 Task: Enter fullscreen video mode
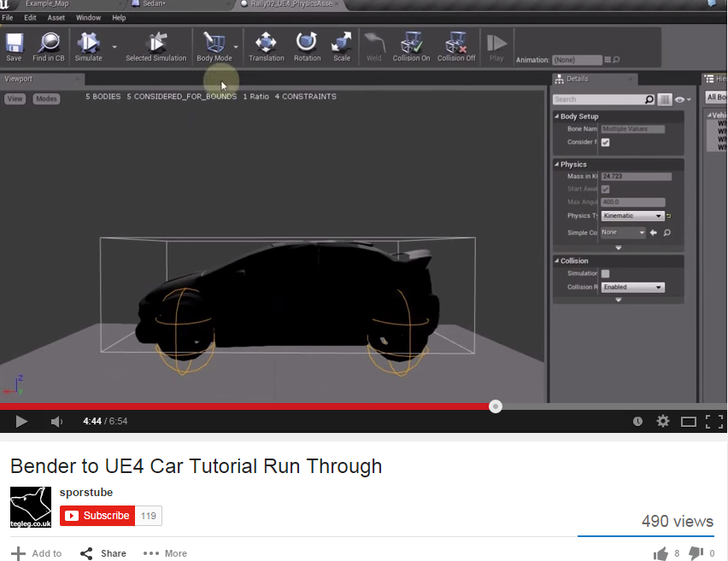714,421
